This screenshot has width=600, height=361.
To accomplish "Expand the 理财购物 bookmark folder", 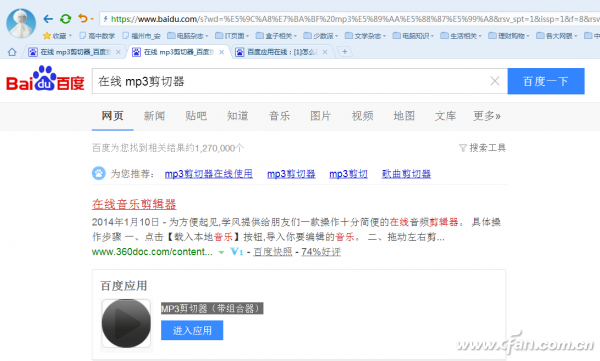I will (x=509, y=36).
